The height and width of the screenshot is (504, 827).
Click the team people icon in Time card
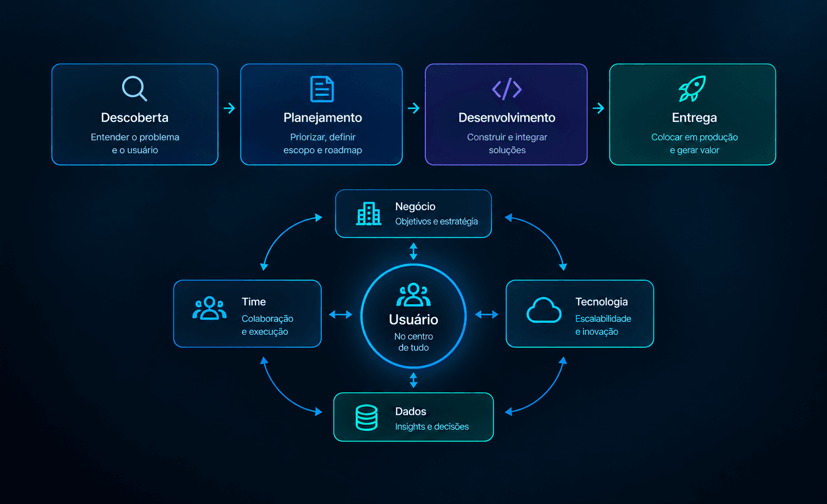pos(210,308)
